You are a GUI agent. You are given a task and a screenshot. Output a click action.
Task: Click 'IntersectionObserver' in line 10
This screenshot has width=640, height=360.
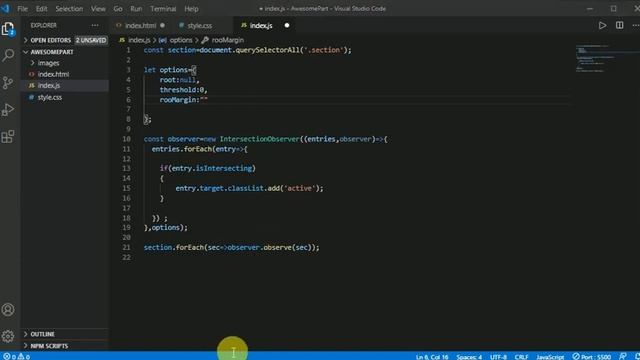(x=260, y=139)
